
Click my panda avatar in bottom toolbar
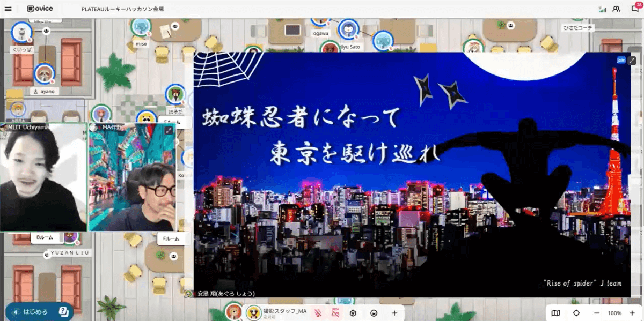(x=253, y=313)
